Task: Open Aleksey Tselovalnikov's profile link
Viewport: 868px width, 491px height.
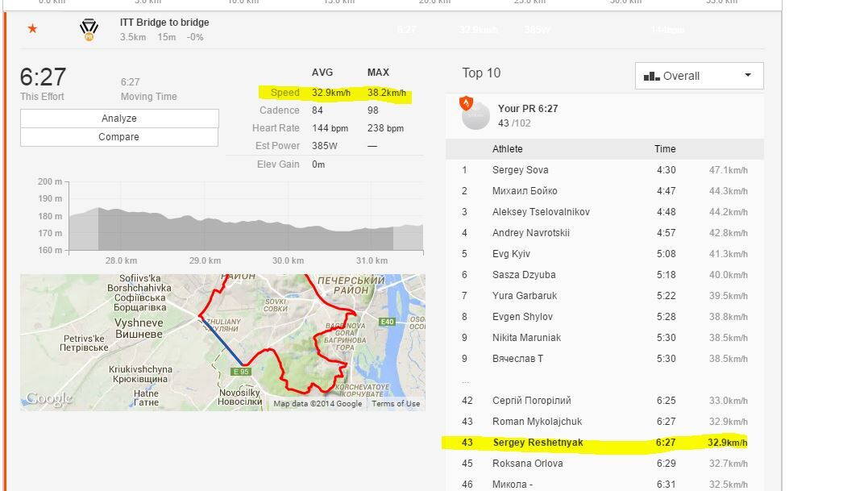Action: point(541,212)
